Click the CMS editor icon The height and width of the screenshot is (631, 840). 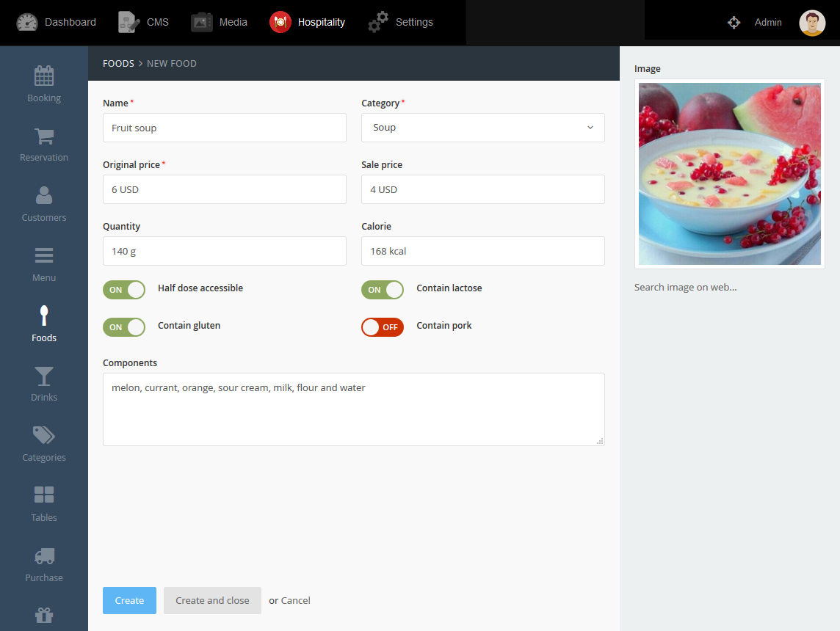click(x=128, y=22)
